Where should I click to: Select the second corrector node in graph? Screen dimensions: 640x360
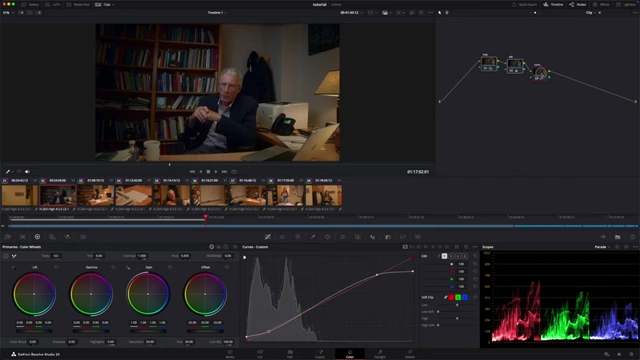click(x=515, y=66)
